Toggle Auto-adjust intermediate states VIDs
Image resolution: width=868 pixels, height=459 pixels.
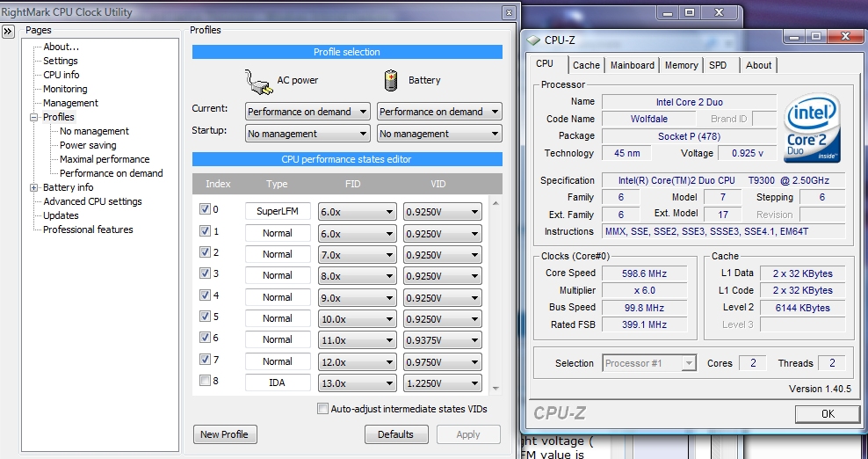(322, 409)
